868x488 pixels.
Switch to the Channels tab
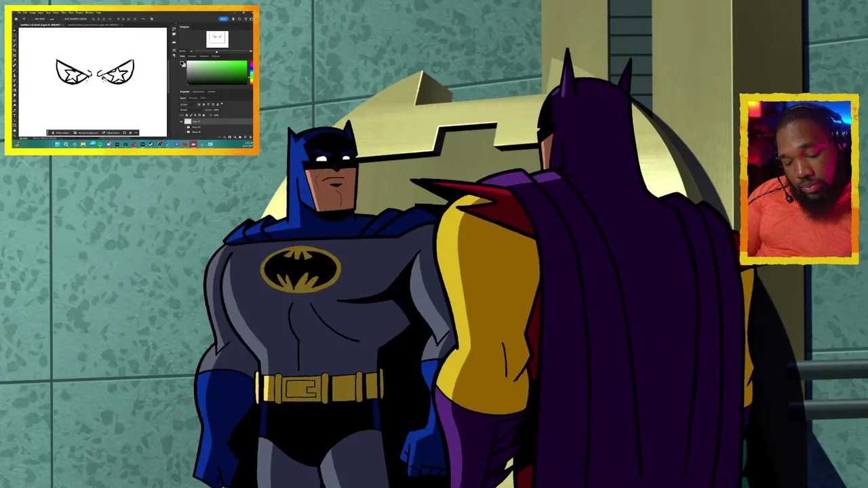[x=193, y=98]
